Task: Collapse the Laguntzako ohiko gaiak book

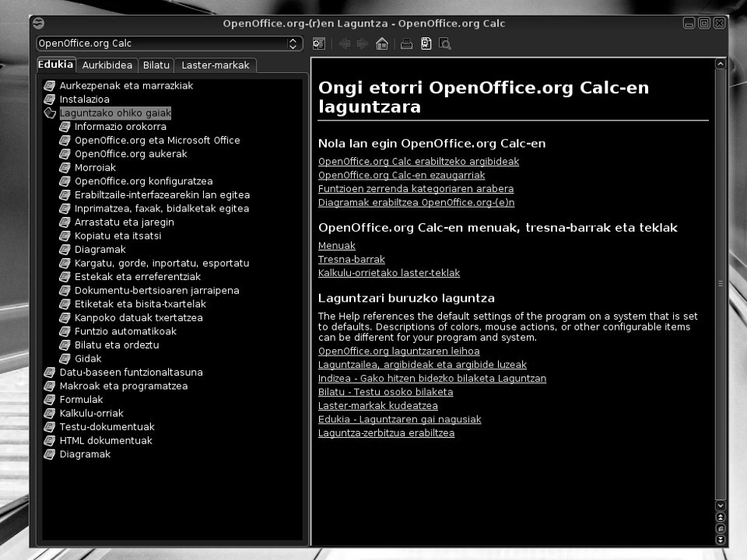Action: click(x=50, y=113)
